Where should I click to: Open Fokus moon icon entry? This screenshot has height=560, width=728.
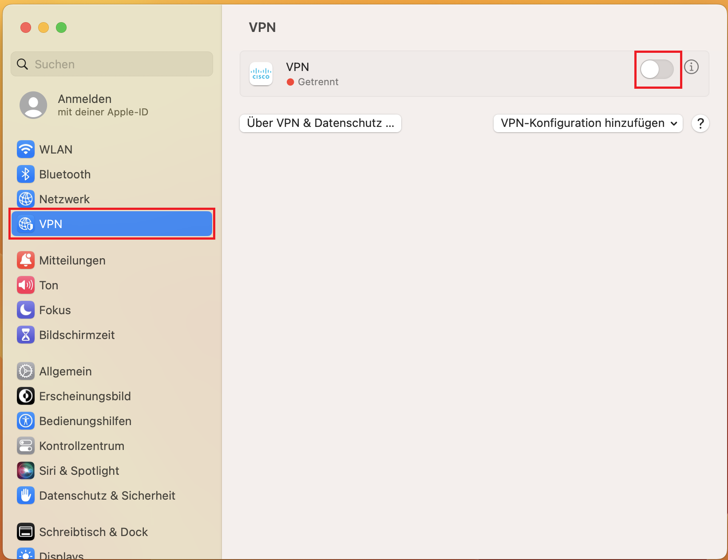(x=26, y=310)
